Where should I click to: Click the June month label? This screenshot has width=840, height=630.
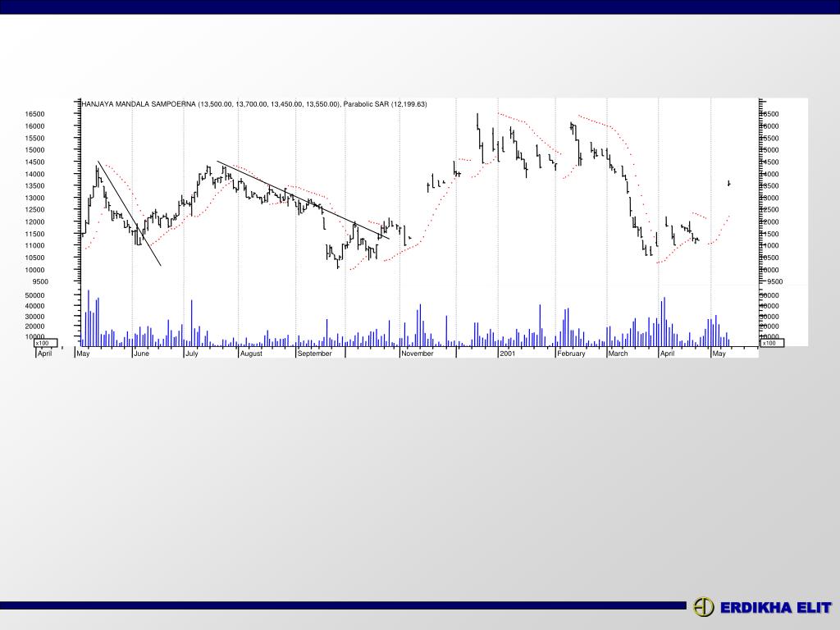141,354
